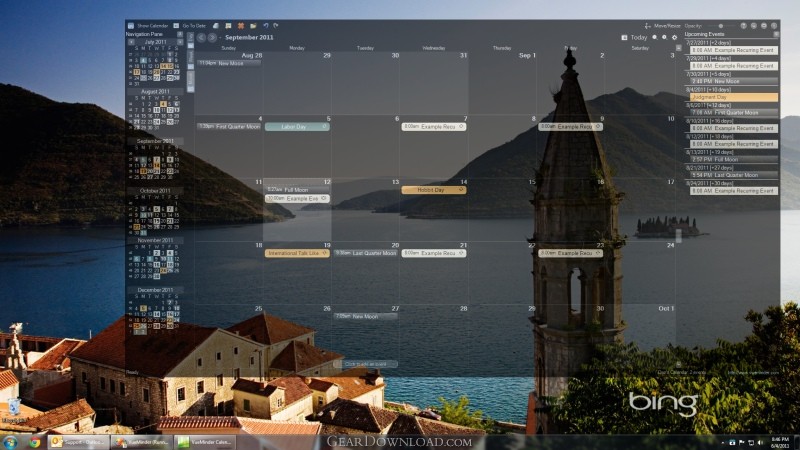The image size is (800, 450).
Task: Click the Show Calendar toolbar button
Action: pos(148,26)
